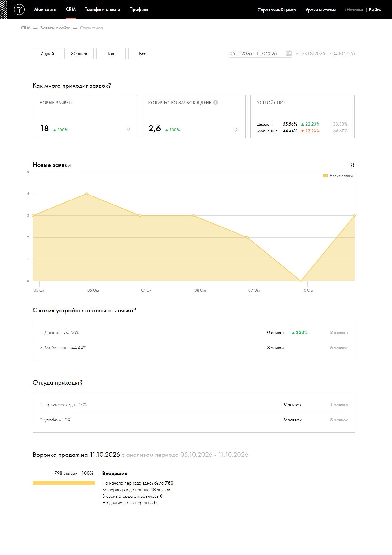Click Выйти to log out
This screenshot has height=555, width=392.
click(x=375, y=10)
